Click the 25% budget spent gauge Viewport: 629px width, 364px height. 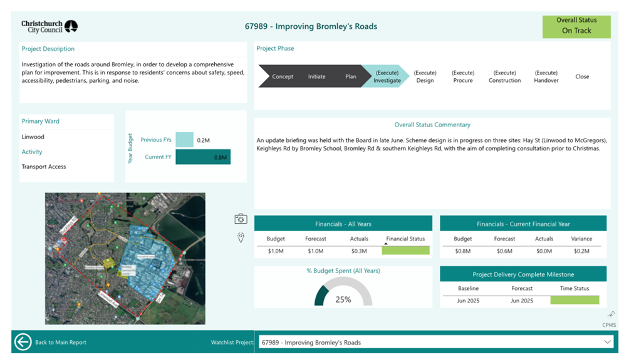(x=343, y=291)
